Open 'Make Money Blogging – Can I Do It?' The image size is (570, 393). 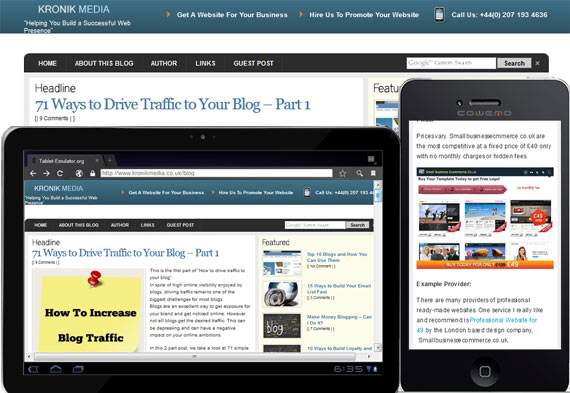[x=339, y=320]
